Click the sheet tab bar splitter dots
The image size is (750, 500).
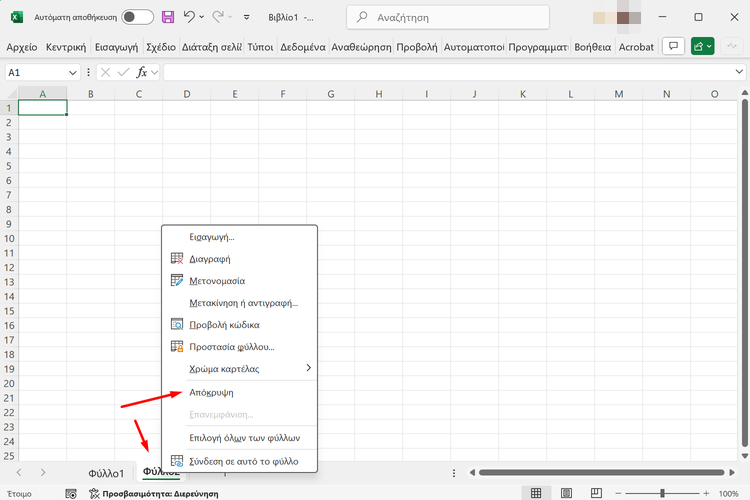pos(453,473)
